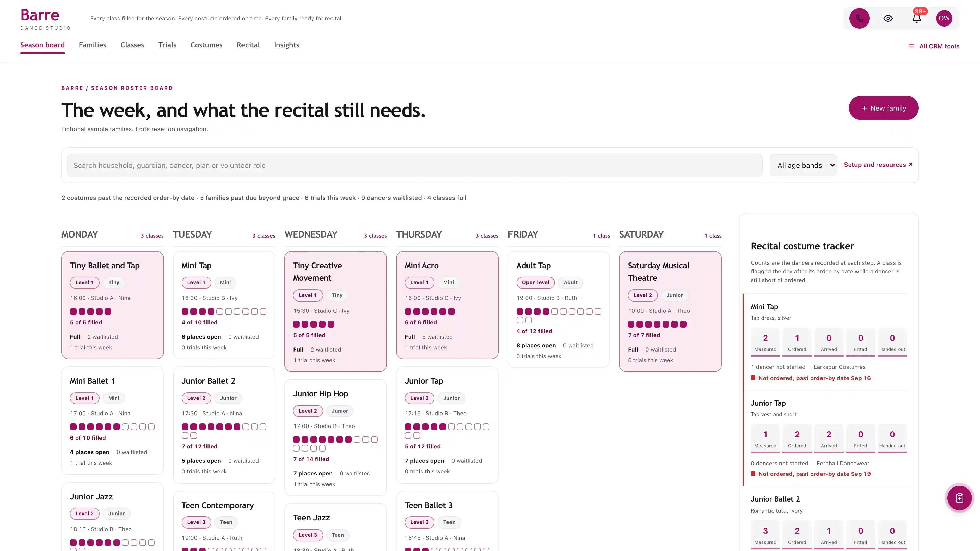This screenshot has height=551, width=980.
Task: Open the Teen Contemporary class card
Action: [224, 521]
